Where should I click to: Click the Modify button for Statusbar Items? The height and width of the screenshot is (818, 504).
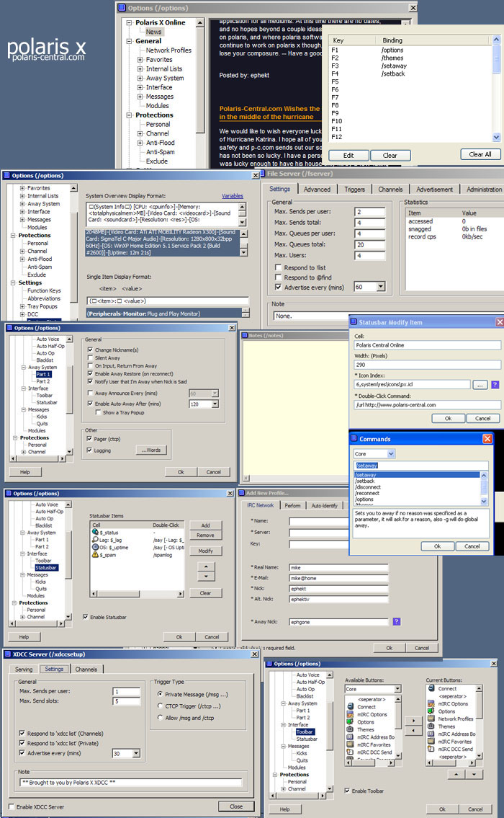click(205, 551)
